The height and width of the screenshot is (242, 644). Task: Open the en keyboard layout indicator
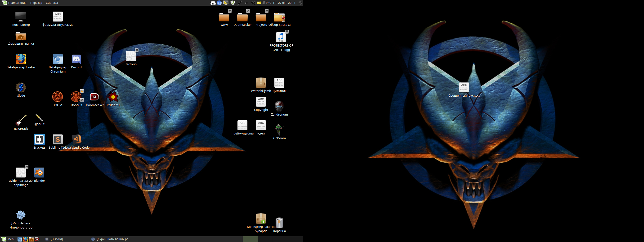(246, 3)
